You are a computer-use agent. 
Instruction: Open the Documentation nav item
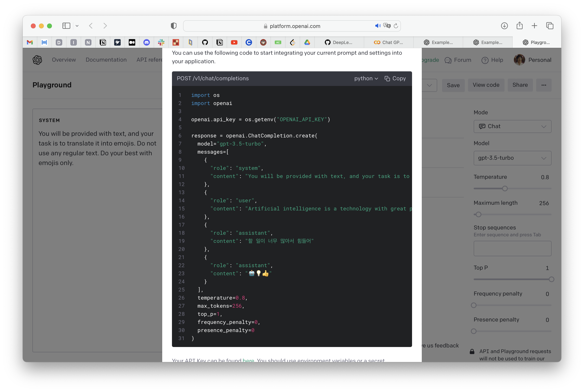106,60
